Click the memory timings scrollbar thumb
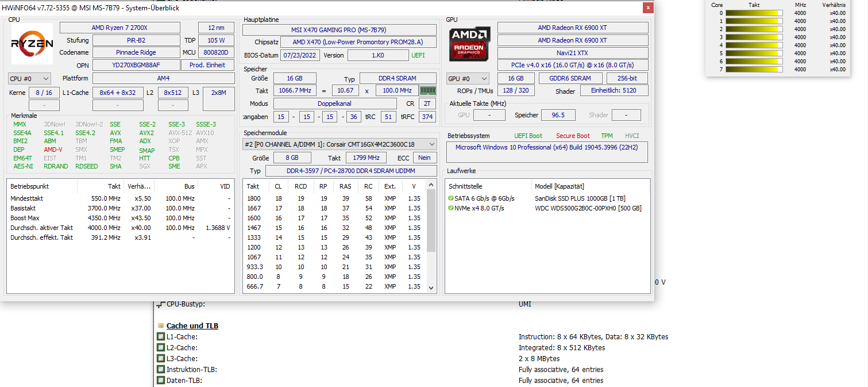The width and height of the screenshot is (868, 387). click(431, 221)
